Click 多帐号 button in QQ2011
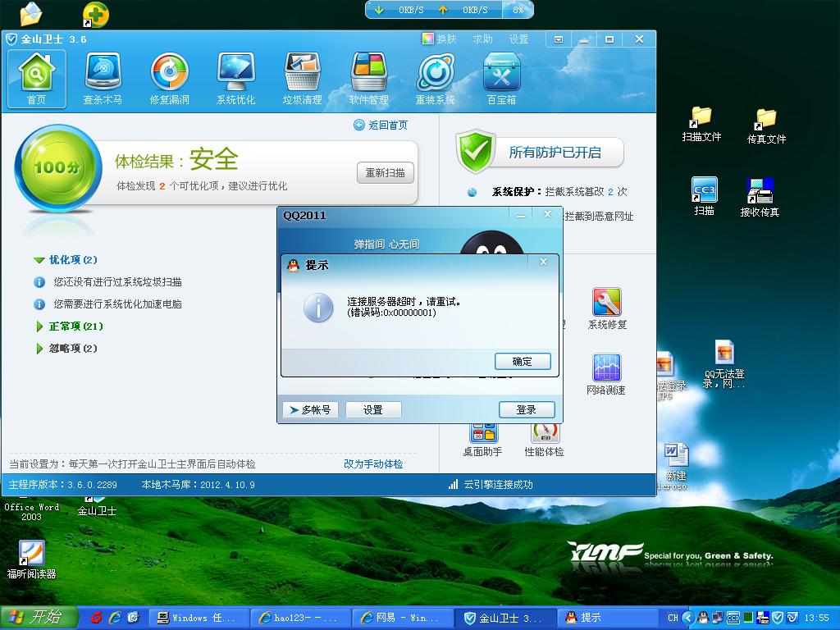Viewport: 840px width, 630px height. (310, 410)
